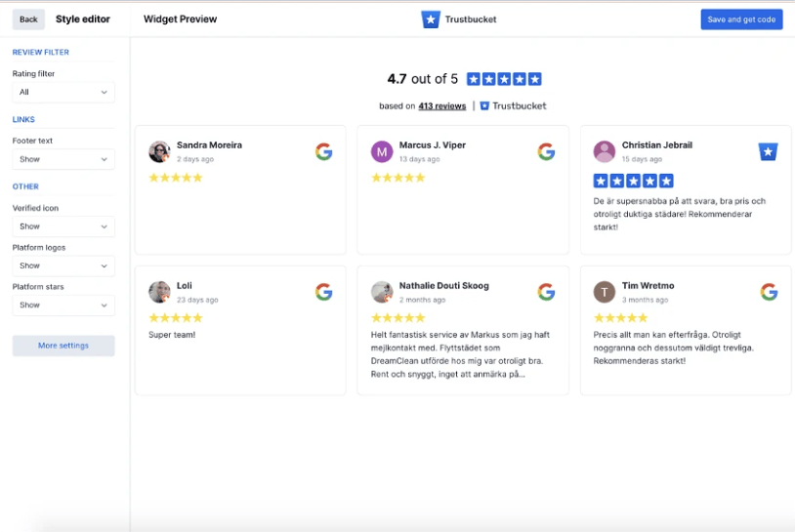Open the Footer text Show dropdown
Viewport: 795px width, 532px height.
point(63,159)
